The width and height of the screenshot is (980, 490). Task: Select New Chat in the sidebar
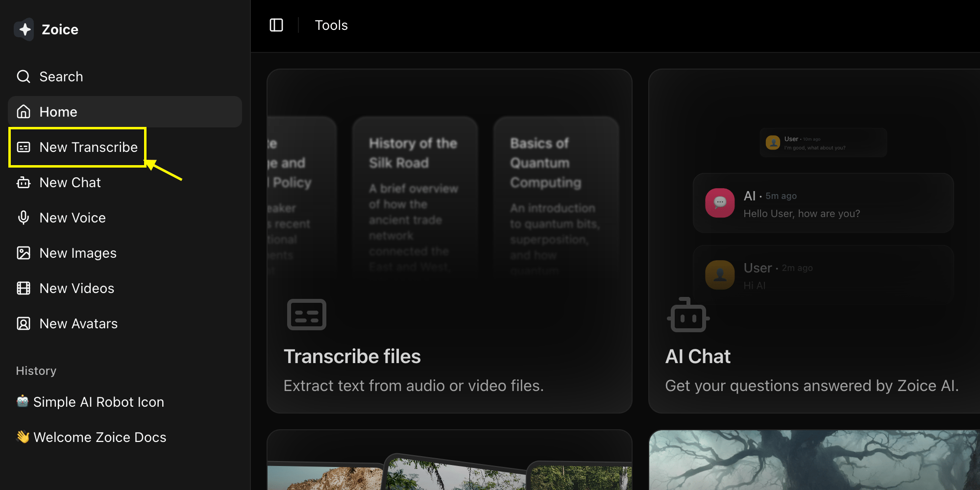click(x=125, y=182)
